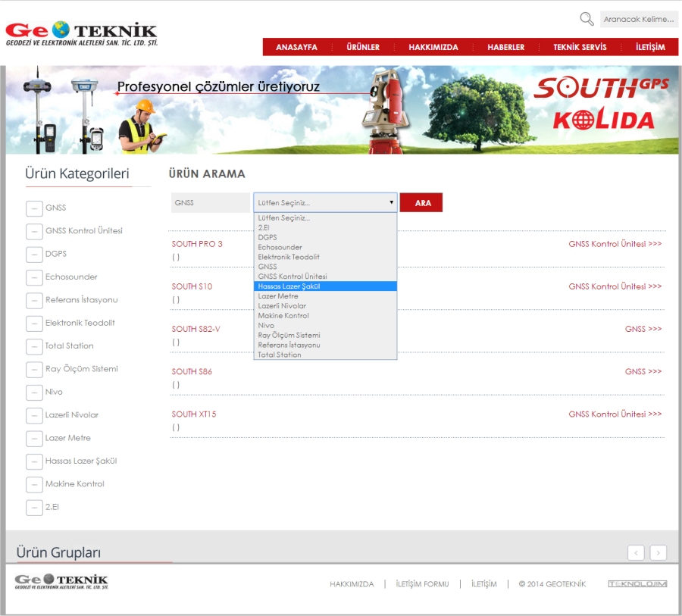Screen dimensions: 682x616
Task: Click the minus icon beside Referans İstasyonu
Action: coord(34,301)
